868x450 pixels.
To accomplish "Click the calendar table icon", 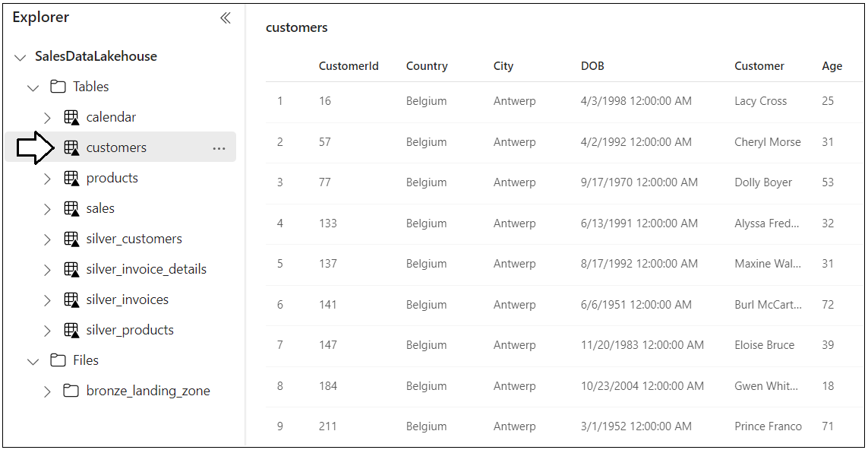I will click(71, 118).
